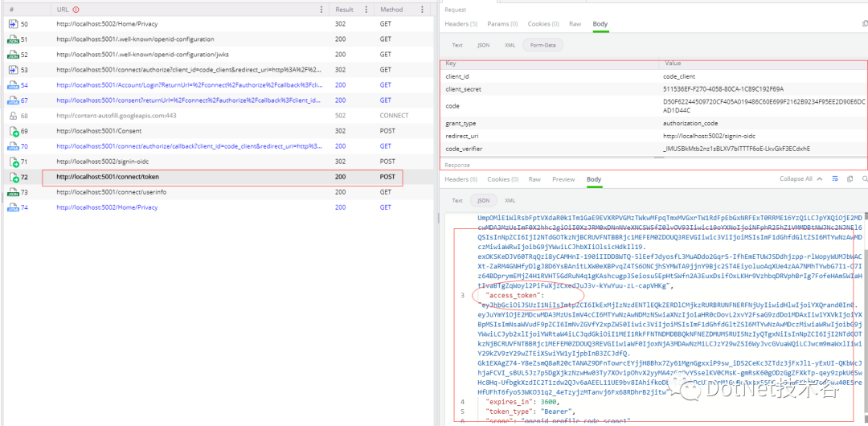This screenshot has width=868, height=426.
Task: Select the Account/Login session URL
Action: (x=190, y=85)
